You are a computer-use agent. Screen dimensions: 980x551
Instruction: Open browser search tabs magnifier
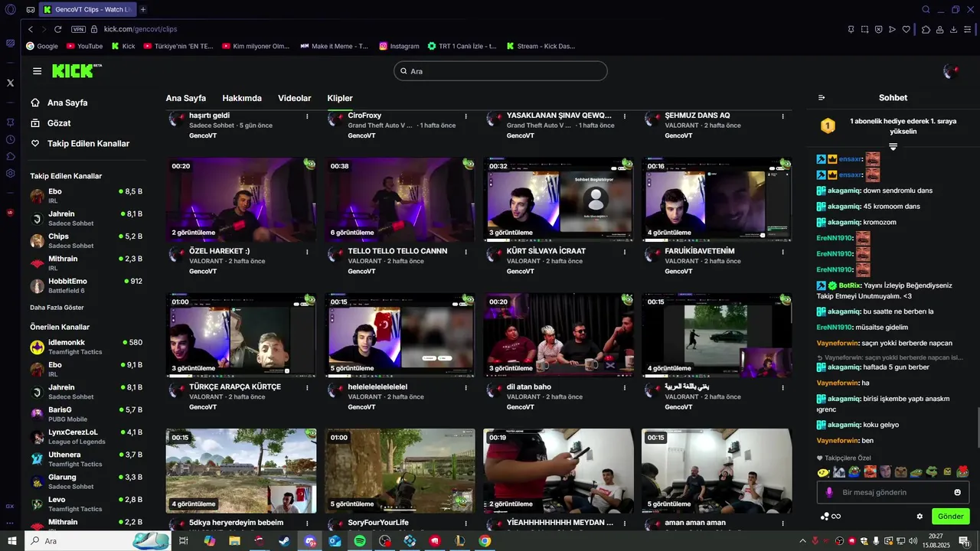[926, 9]
